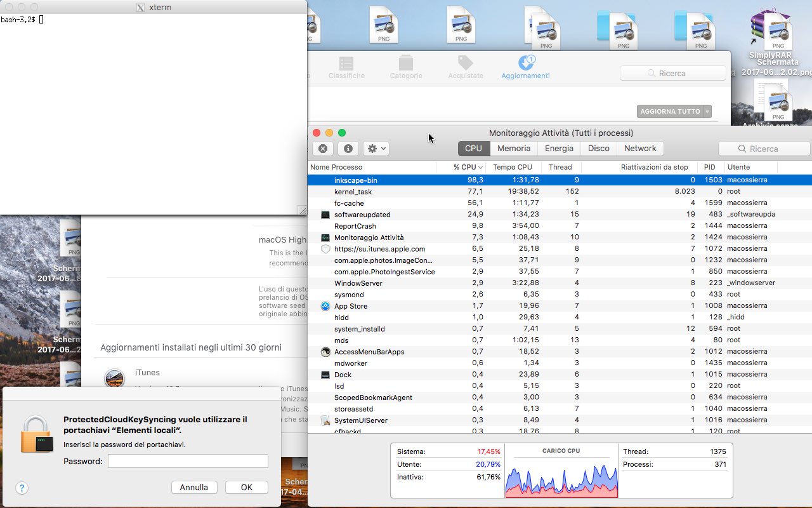
Task: Select the ReportCrash process row
Action: (560, 226)
